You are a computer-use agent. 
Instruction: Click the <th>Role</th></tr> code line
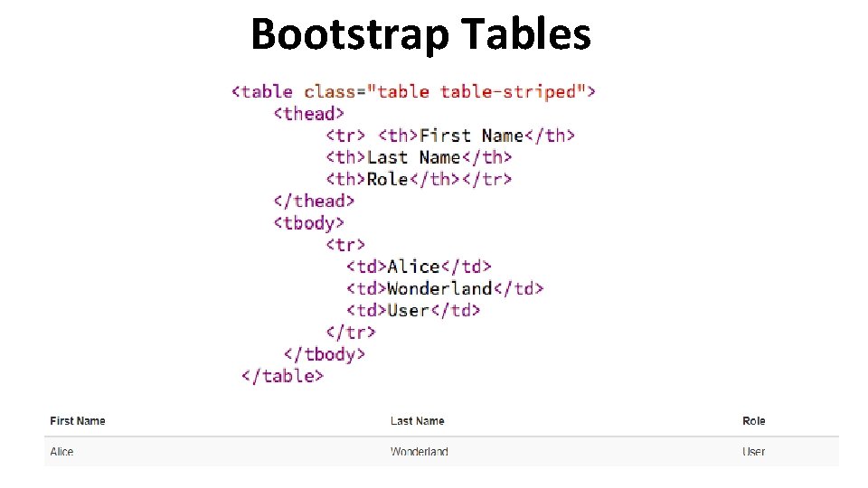(419, 179)
